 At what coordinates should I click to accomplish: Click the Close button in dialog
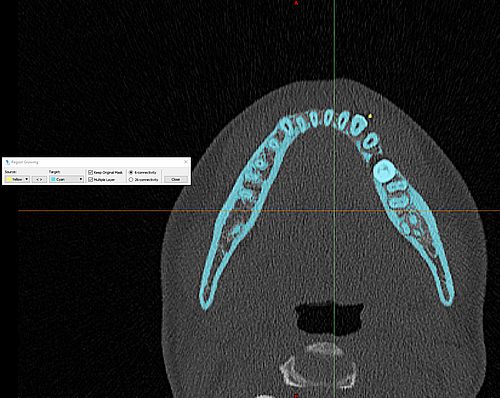click(x=176, y=179)
